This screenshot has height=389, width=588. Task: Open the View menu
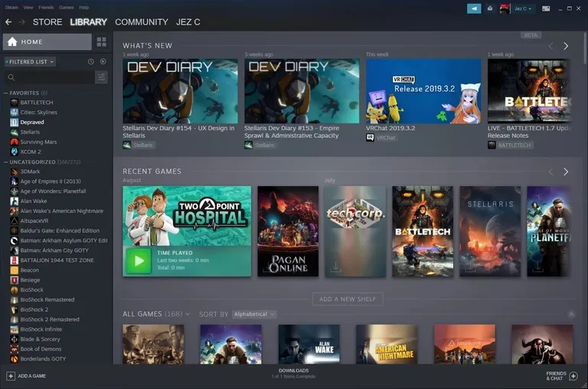click(x=28, y=7)
